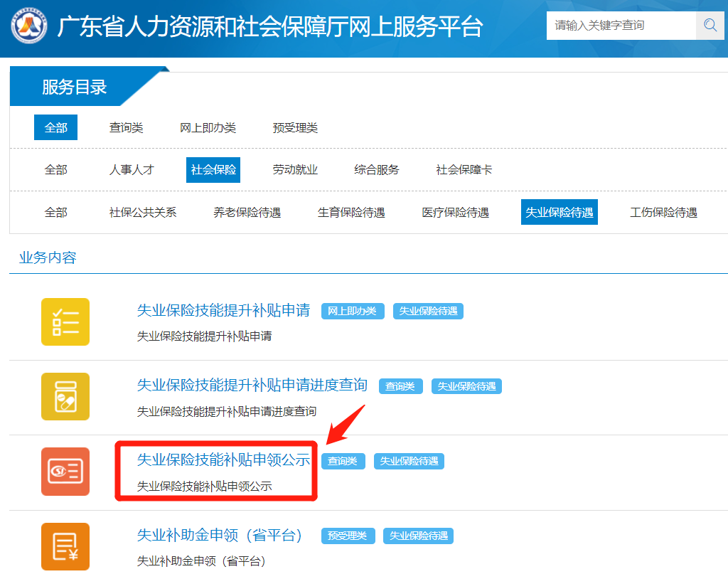
Task: Switch to 人事人才 category
Action: point(131,170)
